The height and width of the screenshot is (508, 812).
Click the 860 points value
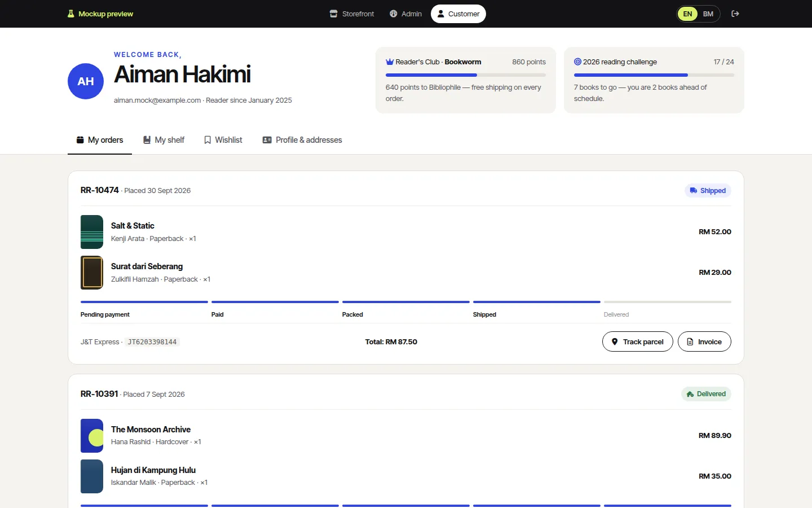coord(529,62)
